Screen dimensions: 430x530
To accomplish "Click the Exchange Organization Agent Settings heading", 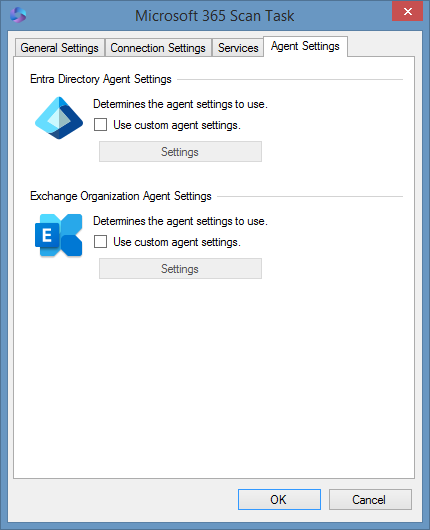I will click(x=121, y=196).
